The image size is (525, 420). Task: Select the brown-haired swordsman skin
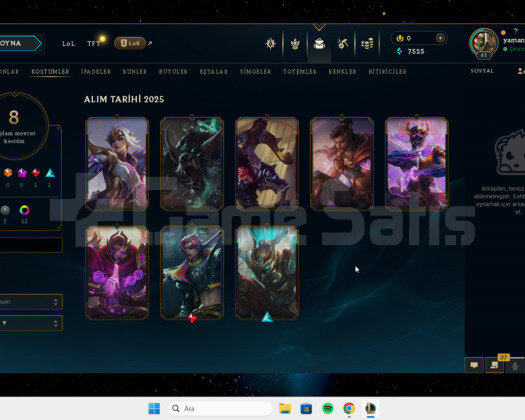[342, 163]
